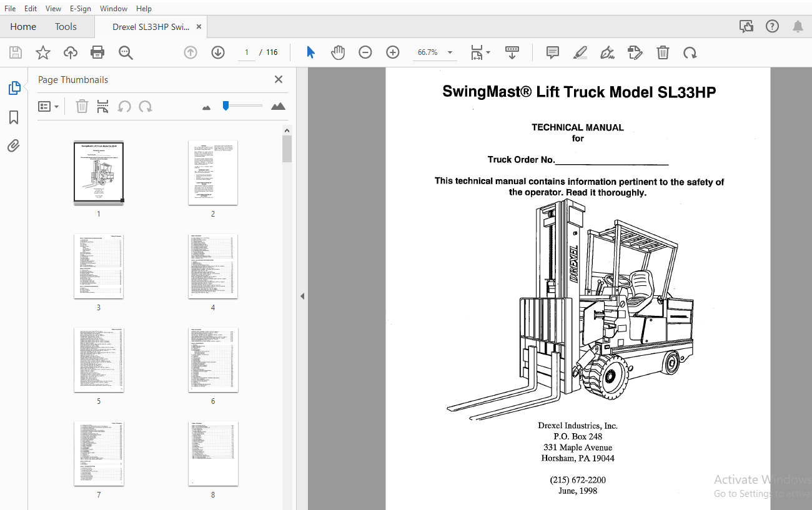Print the document
The image size is (812, 510).
pos(97,52)
